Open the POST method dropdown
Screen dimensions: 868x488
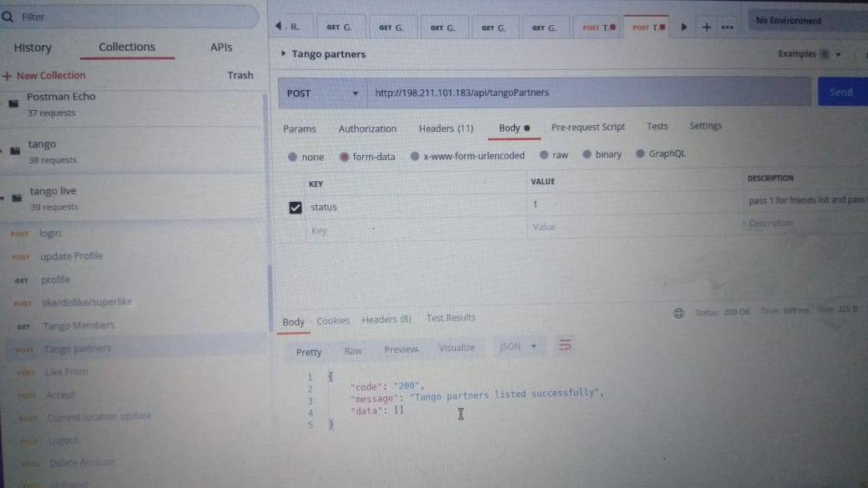click(x=322, y=93)
